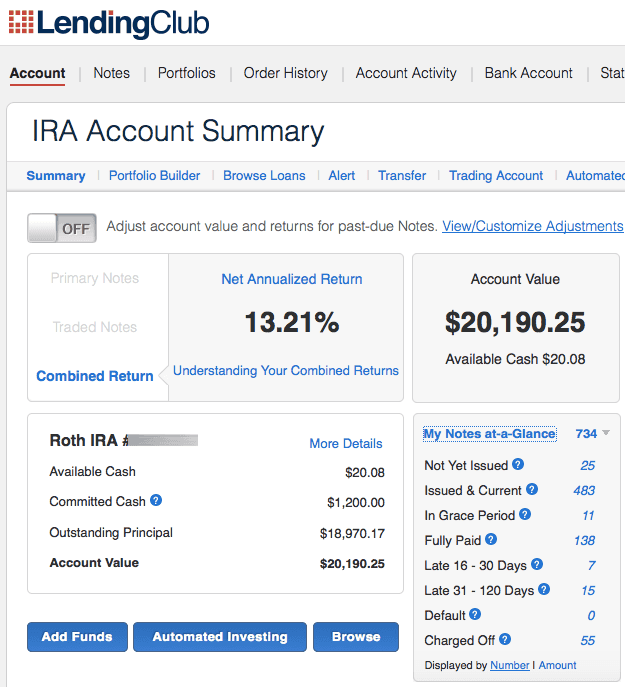This screenshot has height=687, width=625.
Task: Click the Default count 0
Action: 592,615
